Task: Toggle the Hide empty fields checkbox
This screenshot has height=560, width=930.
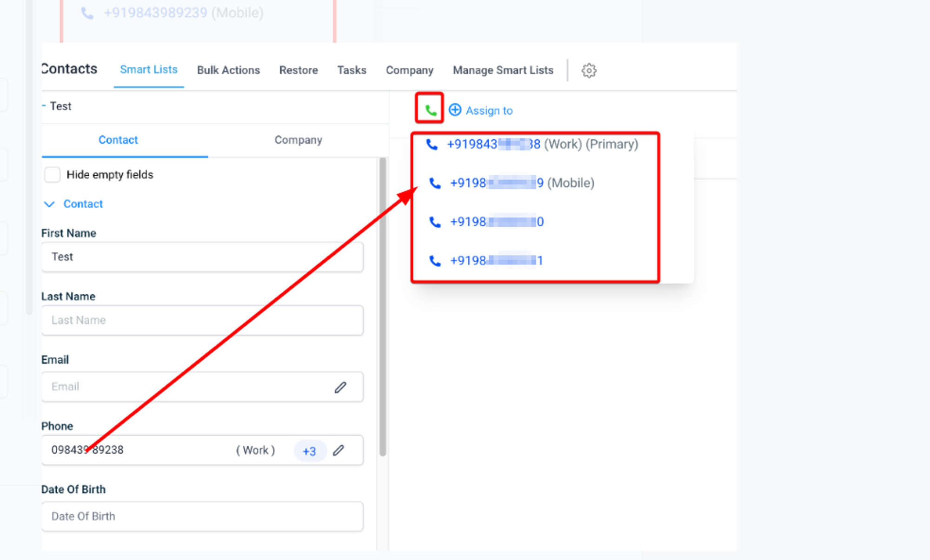Action: [52, 175]
